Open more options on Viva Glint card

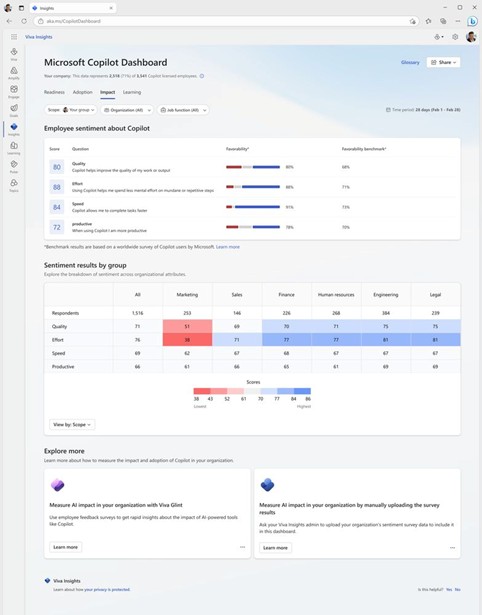[x=242, y=547]
